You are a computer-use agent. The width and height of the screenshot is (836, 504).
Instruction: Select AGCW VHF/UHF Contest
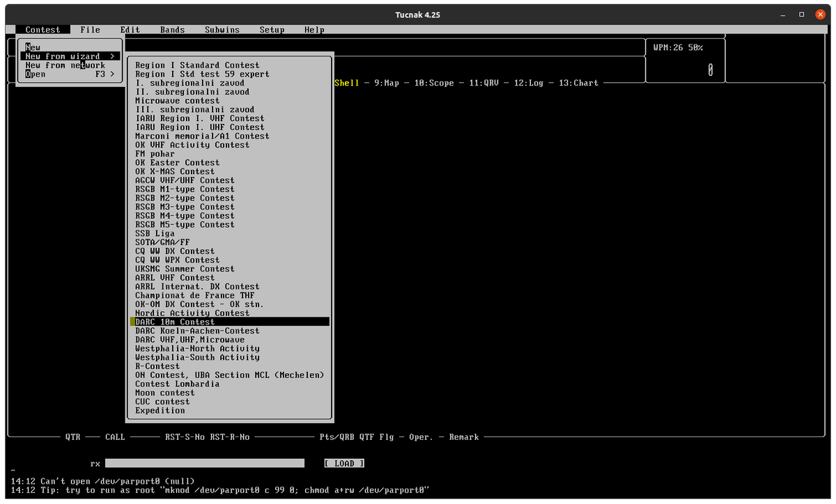pos(229,180)
